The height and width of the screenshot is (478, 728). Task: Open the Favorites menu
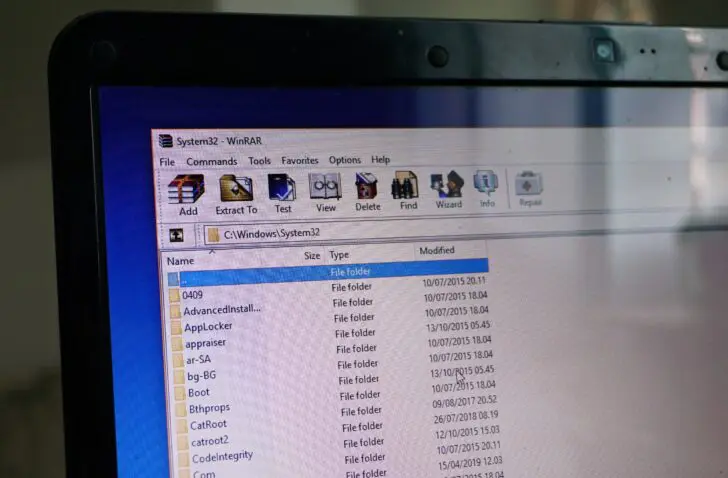click(x=299, y=160)
